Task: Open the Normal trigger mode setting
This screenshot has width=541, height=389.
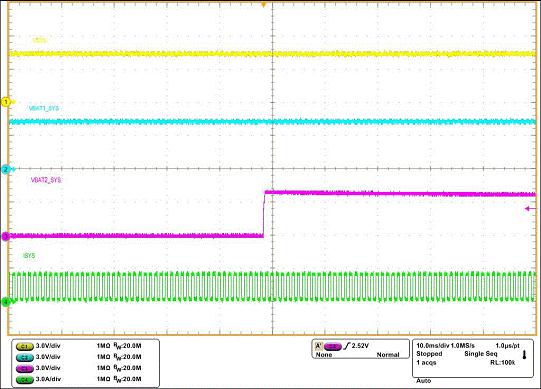Action: point(388,355)
